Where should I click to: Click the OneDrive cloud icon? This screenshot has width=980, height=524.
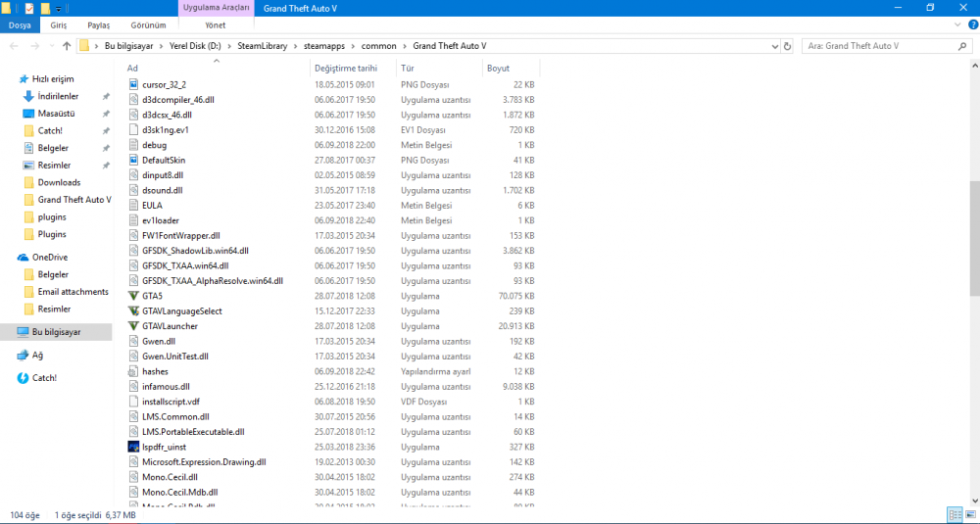point(24,258)
